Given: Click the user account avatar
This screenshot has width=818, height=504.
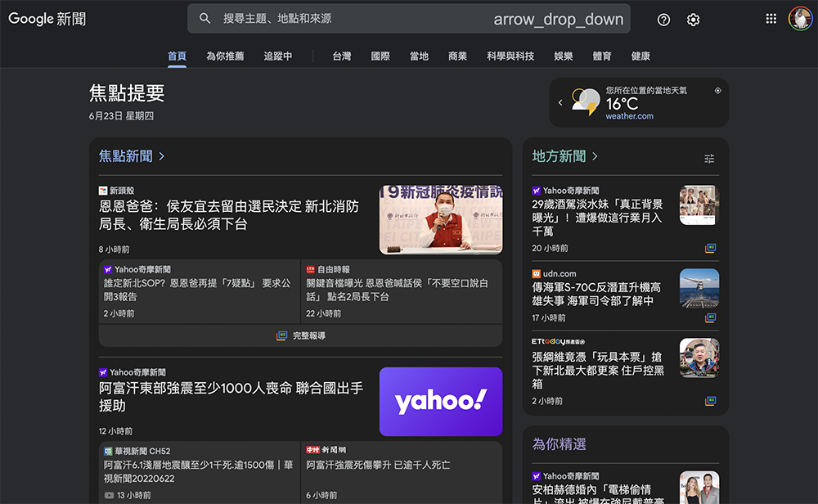Looking at the screenshot, I should tap(799, 19).
